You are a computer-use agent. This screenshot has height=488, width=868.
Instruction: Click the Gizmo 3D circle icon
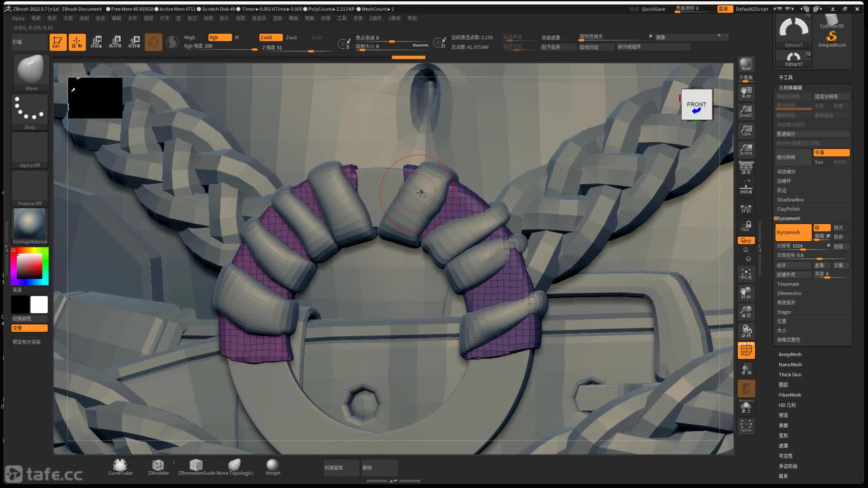154,42
